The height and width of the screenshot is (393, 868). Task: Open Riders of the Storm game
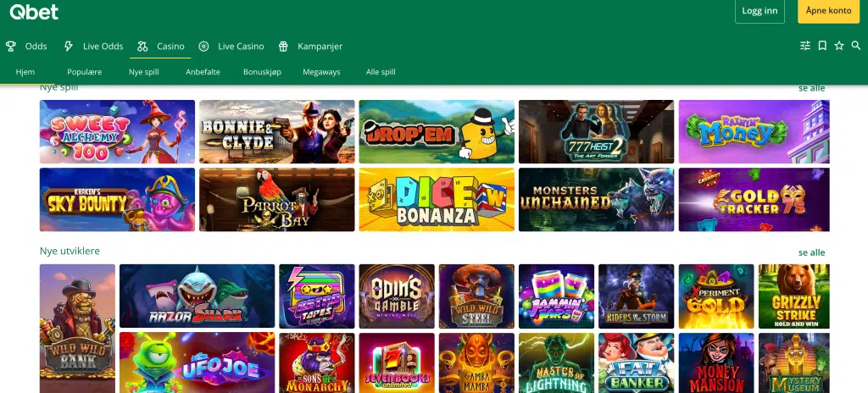point(636,296)
